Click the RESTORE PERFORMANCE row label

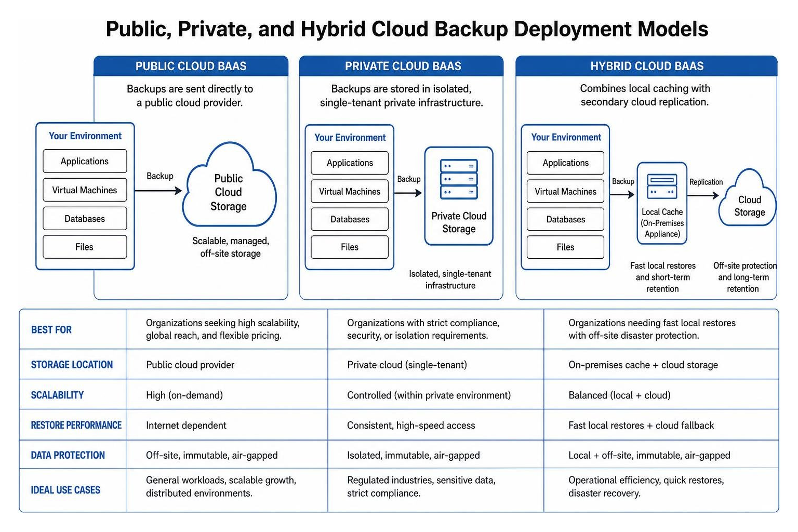[76, 425]
